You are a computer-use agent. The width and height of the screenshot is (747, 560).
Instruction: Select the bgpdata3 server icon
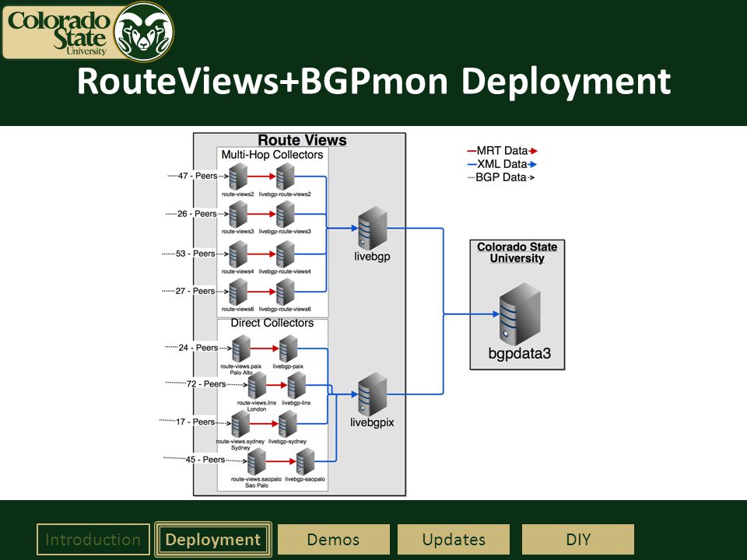(520, 314)
